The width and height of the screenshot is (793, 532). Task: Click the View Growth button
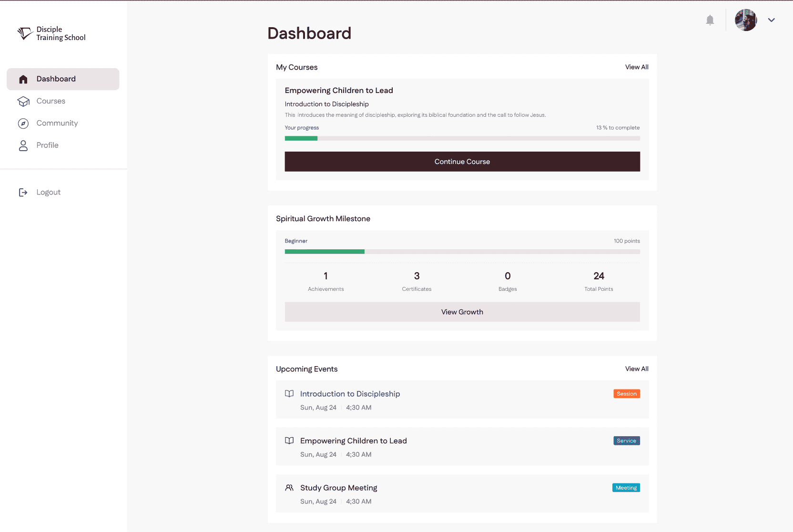pos(462,312)
